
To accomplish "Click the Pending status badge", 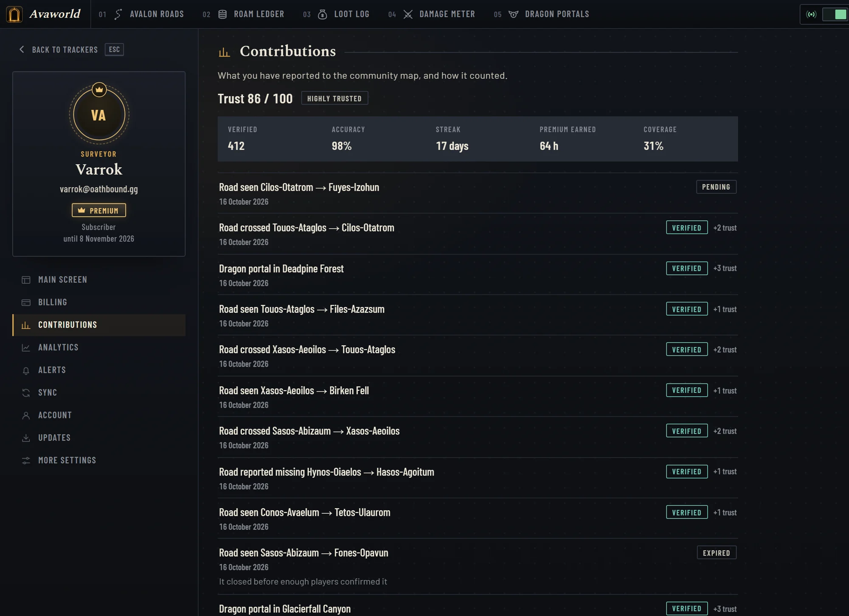I will click(x=716, y=187).
